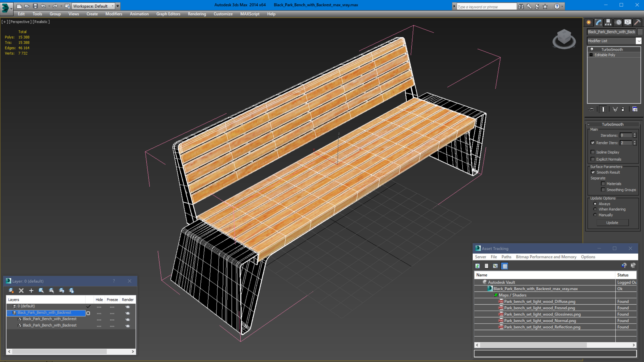Click the [Perspective] viewport label
644x362 pixels.
point(20,22)
